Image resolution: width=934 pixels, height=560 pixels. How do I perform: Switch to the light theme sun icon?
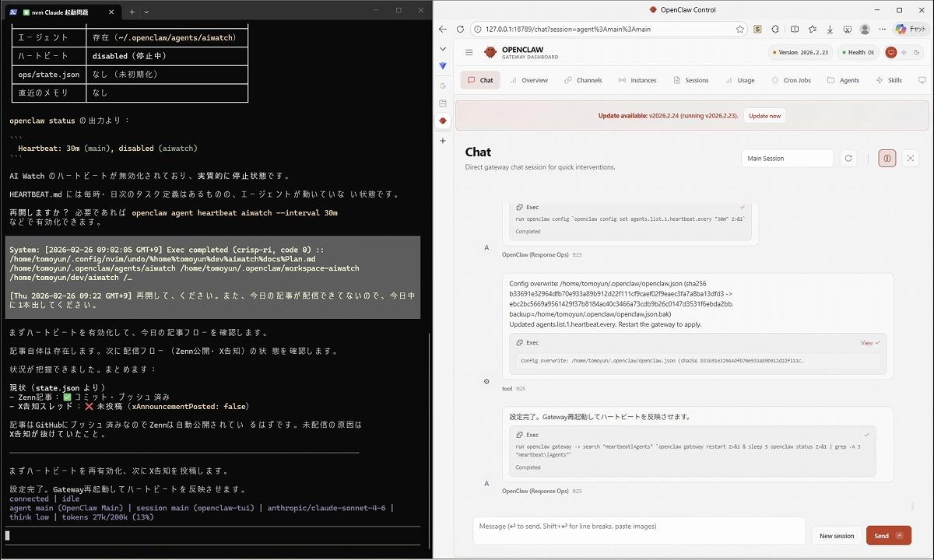coord(904,53)
